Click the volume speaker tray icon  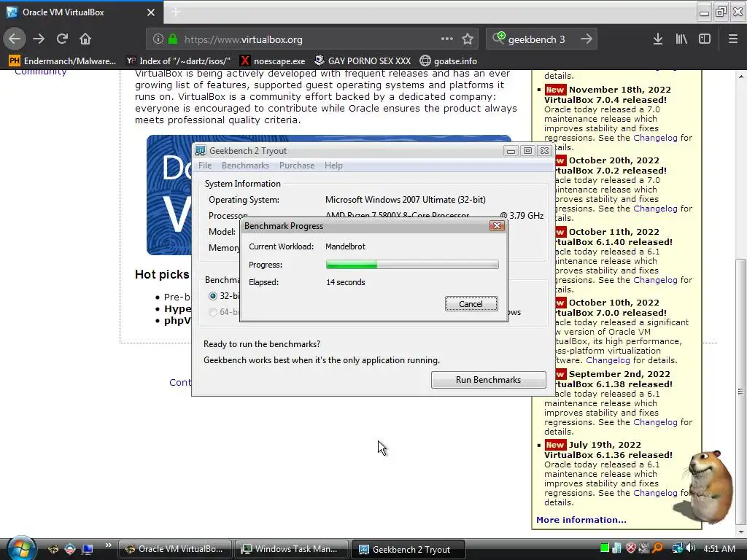(691, 548)
